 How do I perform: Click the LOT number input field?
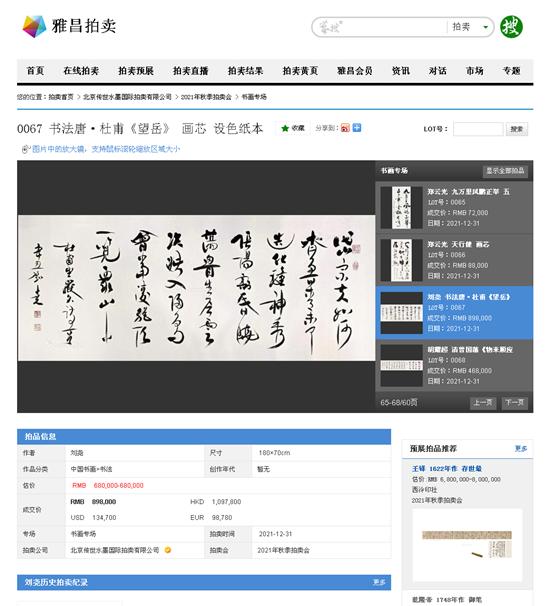click(x=478, y=129)
